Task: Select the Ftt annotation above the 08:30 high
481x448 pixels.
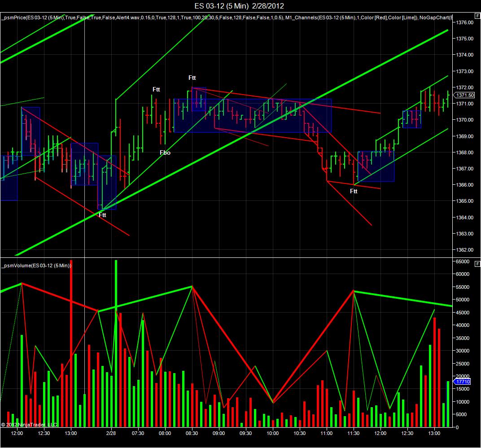Action: click(x=192, y=78)
